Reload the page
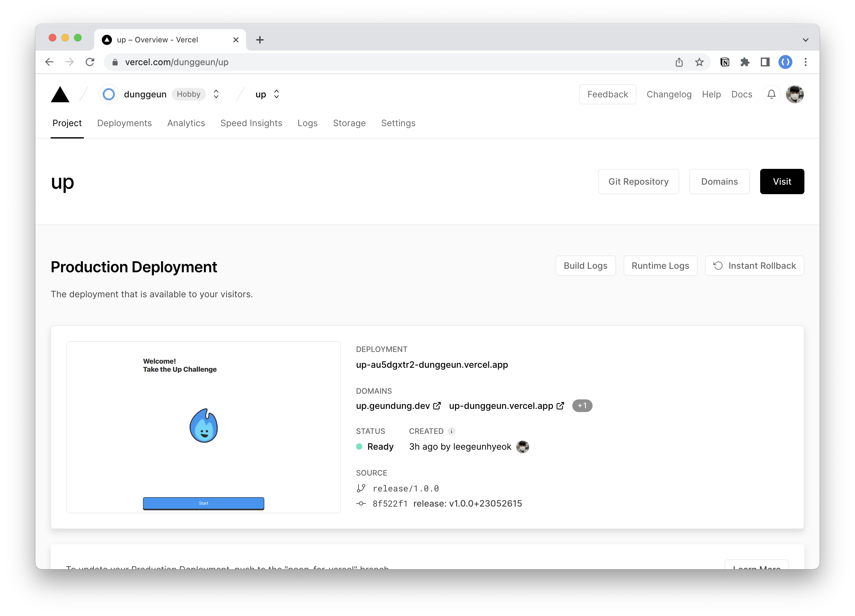This screenshot has width=855, height=616. pyautogui.click(x=90, y=62)
